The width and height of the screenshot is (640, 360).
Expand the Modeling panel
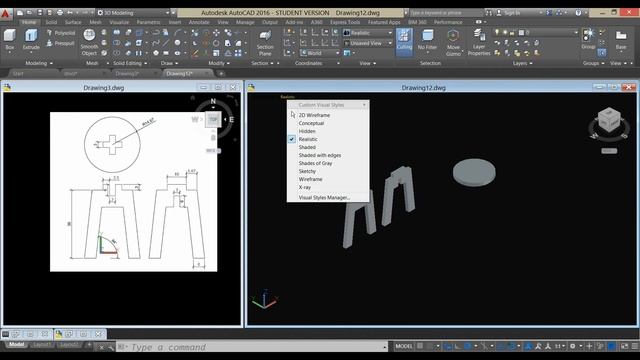click(39, 63)
